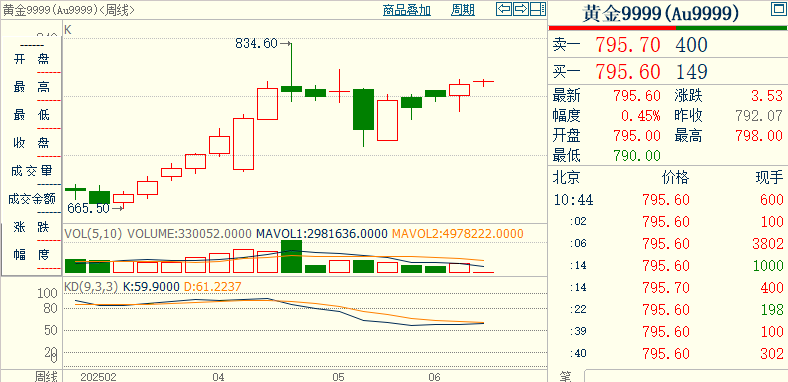
Task: Select the 开盘 row in data panel
Action: [x=32, y=59]
